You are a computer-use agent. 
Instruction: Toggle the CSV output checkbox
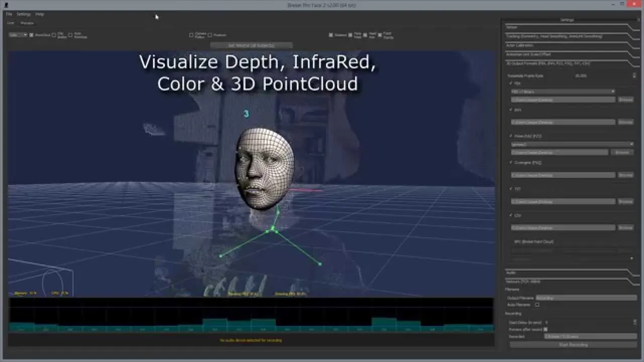click(512, 215)
